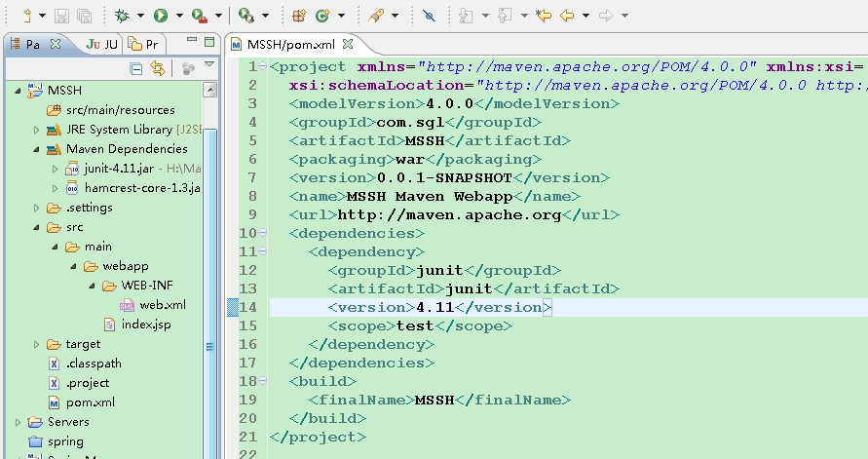Maximize the Package Explorer view panel
Viewport: 868px width, 459px height.
[x=209, y=42]
